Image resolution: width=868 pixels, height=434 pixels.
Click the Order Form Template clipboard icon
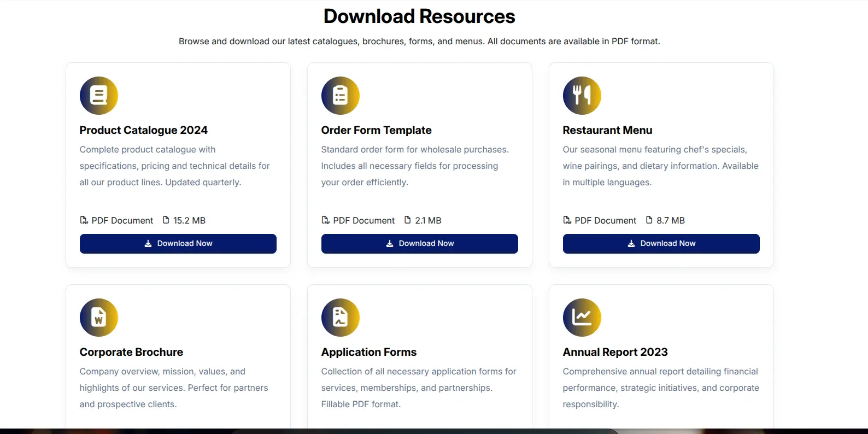point(341,96)
